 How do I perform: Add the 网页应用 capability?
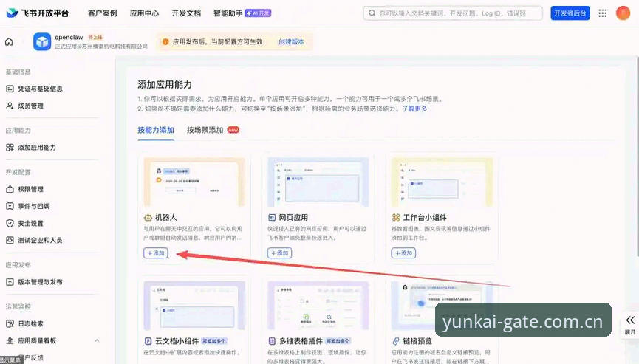click(x=279, y=253)
